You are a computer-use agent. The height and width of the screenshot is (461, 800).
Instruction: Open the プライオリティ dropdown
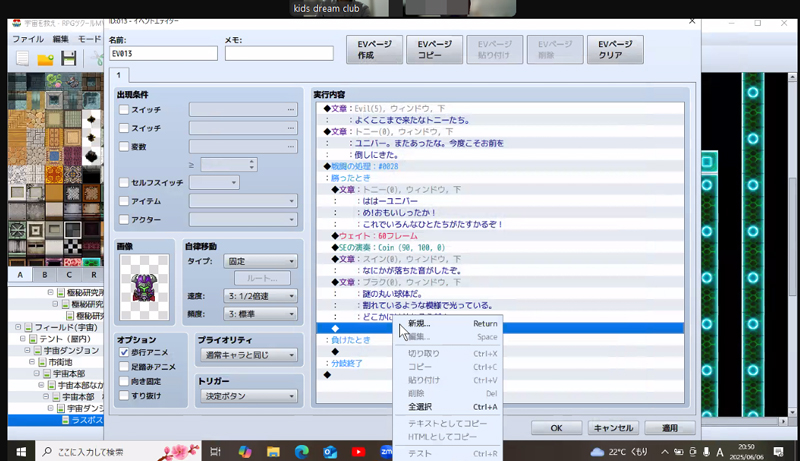point(249,355)
